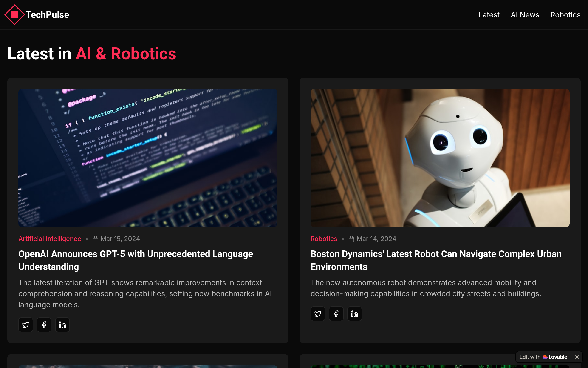Image resolution: width=588 pixels, height=368 pixels.
Task: Share the GPT-5 article on Facebook
Action: click(x=44, y=325)
